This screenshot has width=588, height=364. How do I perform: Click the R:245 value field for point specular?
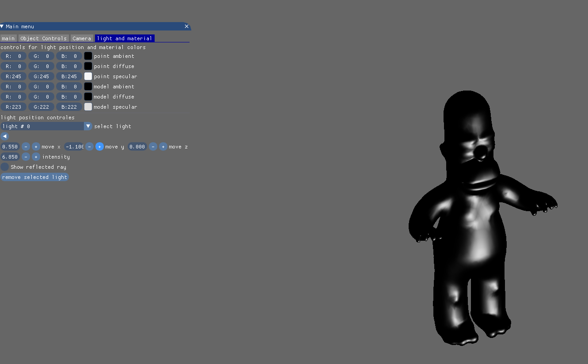(13, 76)
